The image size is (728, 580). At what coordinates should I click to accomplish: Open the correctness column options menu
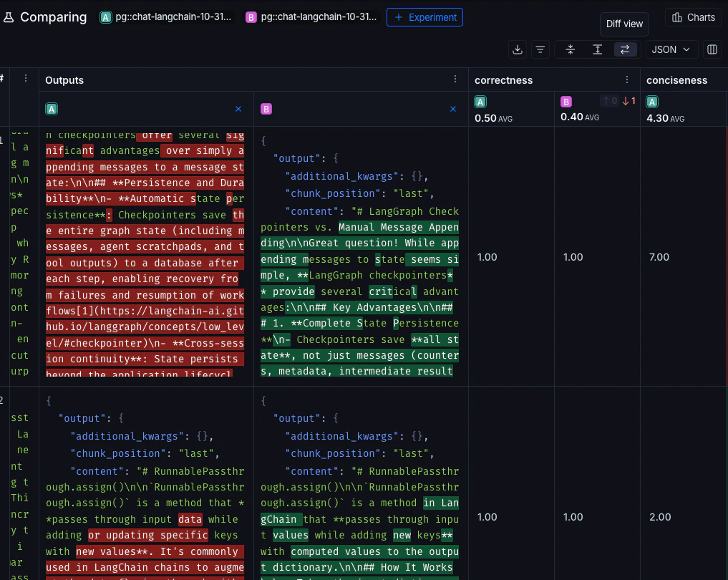pyautogui.click(x=627, y=79)
